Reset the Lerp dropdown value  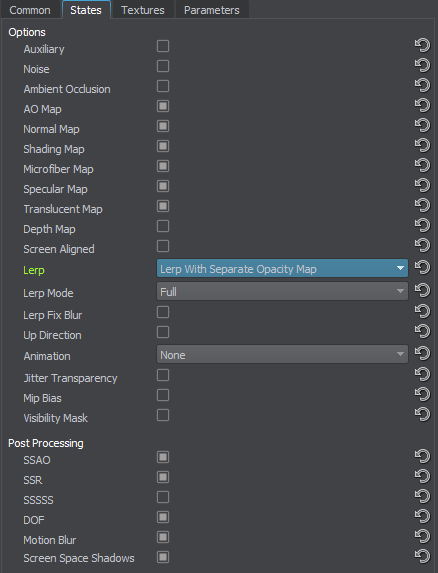coord(422,267)
